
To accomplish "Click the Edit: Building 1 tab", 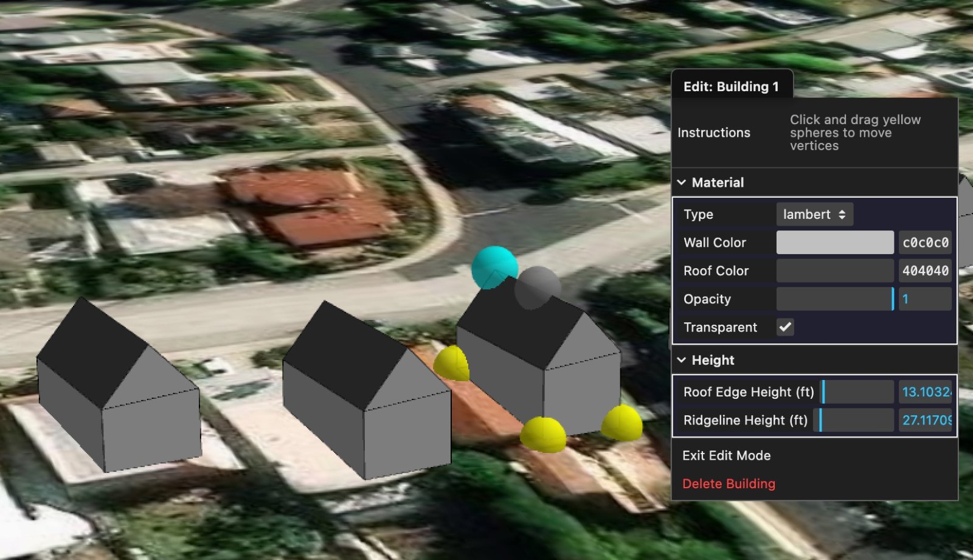I will coord(731,86).
